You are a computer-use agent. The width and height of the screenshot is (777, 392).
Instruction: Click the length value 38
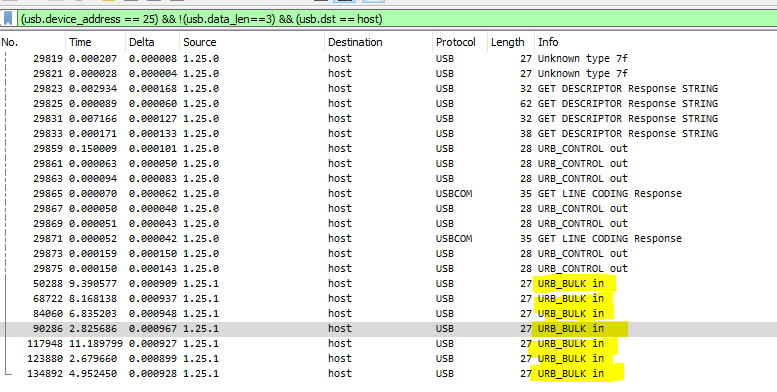click(526, 133)
